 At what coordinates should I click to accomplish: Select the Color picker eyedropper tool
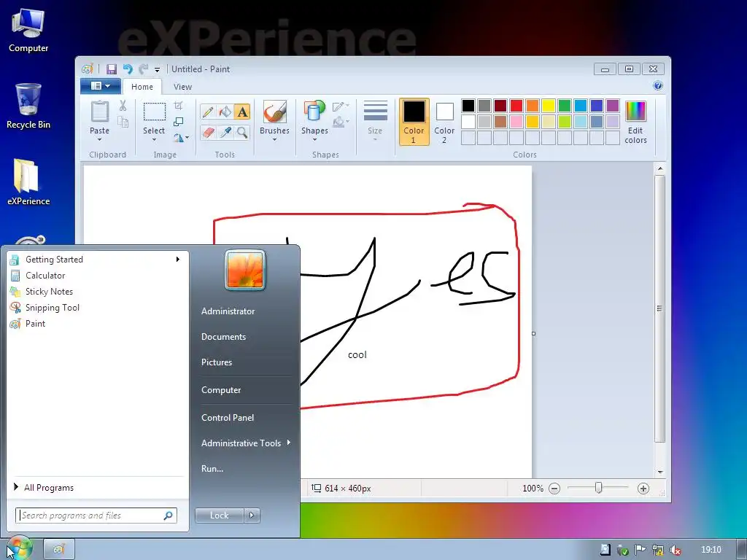[x=225, y=132]
